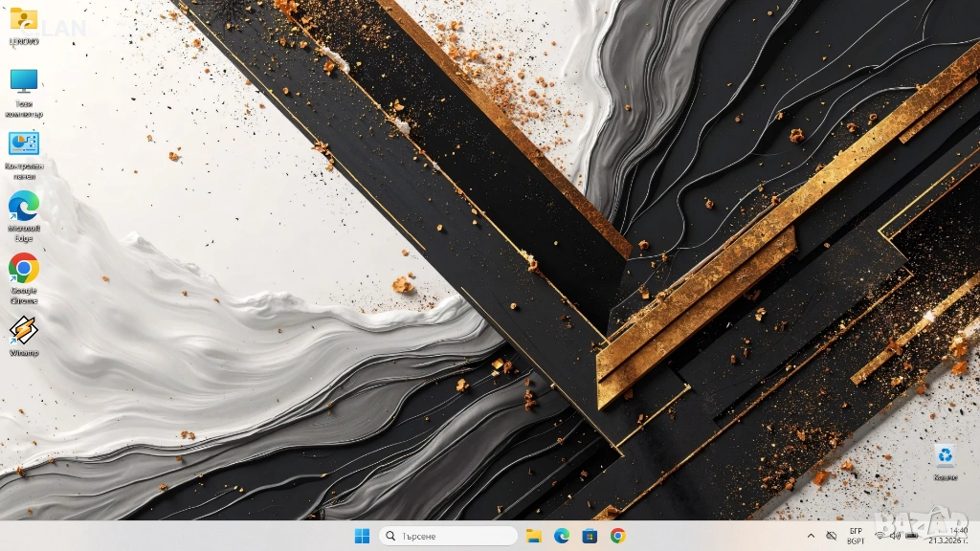Viewport: 980px width, 551px height.
Task: Open the LENOVO user folder icon
Action: pyautogui.click(x=23, y=19)
